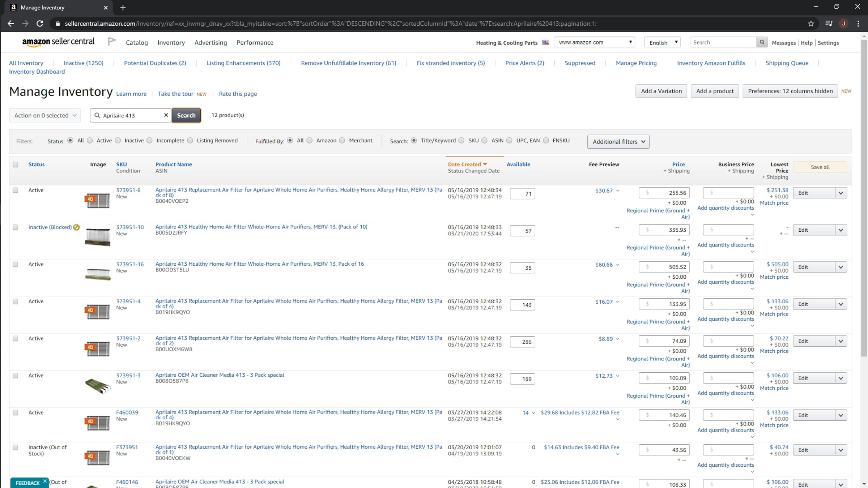The width and height of the screenshot is (868, 488).
Task: Close the Manage Inventory browser tab
Action: [106, 8]
